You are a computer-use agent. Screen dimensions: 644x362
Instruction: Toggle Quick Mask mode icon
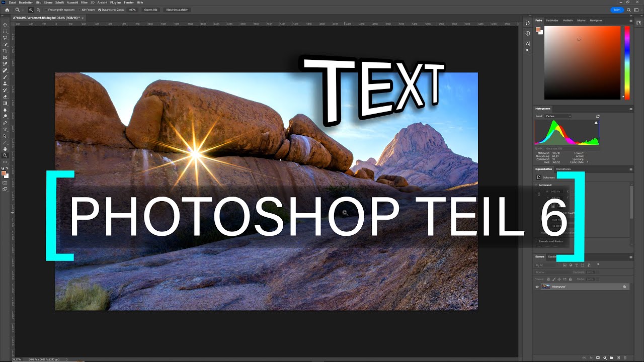[5, 183]
